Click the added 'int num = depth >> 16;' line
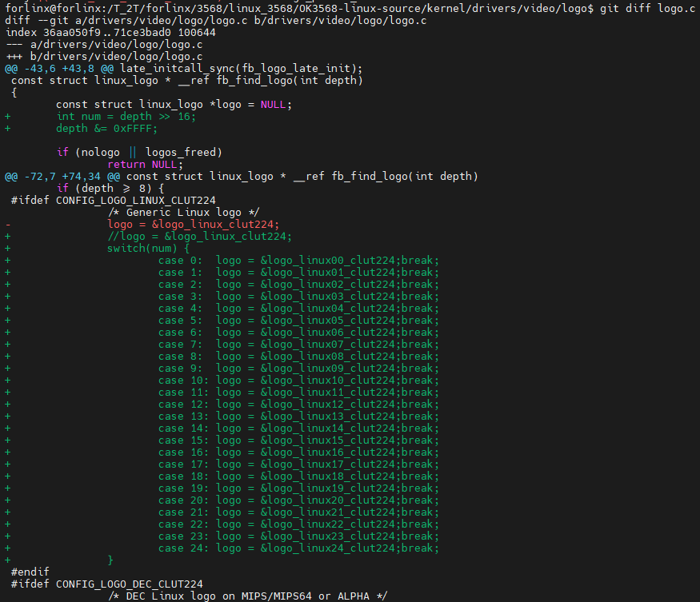700x602 pixels. 126,116
